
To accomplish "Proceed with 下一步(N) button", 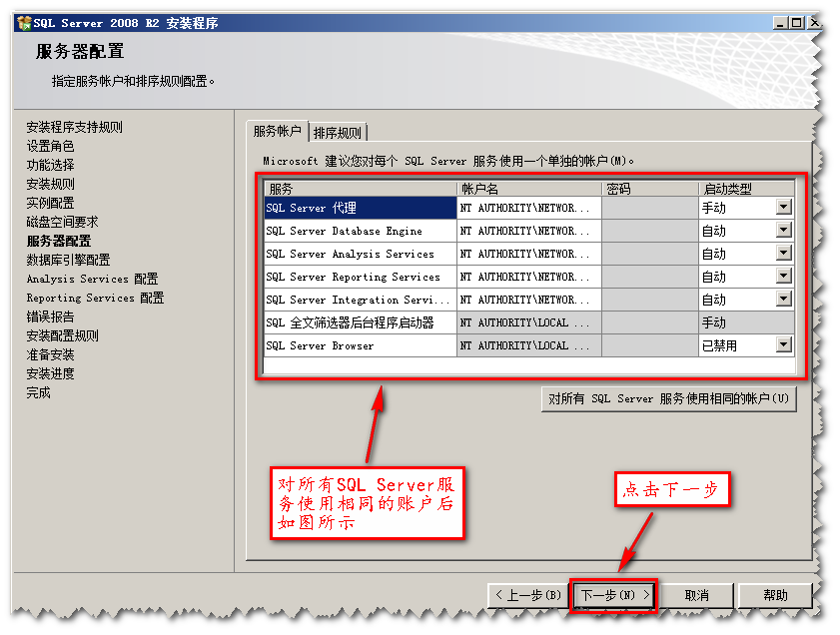I will click(614, 595).
